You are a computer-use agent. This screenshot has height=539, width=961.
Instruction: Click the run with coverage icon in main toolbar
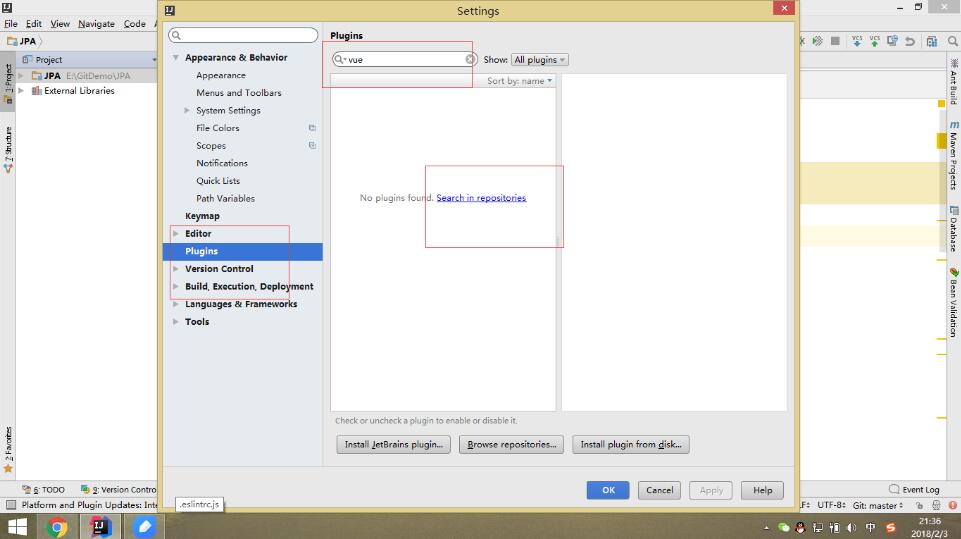(x=817, y=41)
